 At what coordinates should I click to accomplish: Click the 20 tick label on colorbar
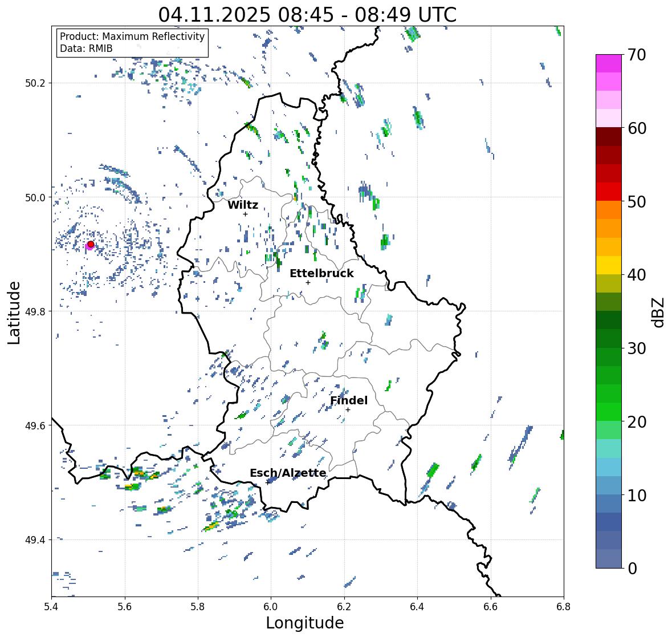pyautogui.click(x=637, y=422)
